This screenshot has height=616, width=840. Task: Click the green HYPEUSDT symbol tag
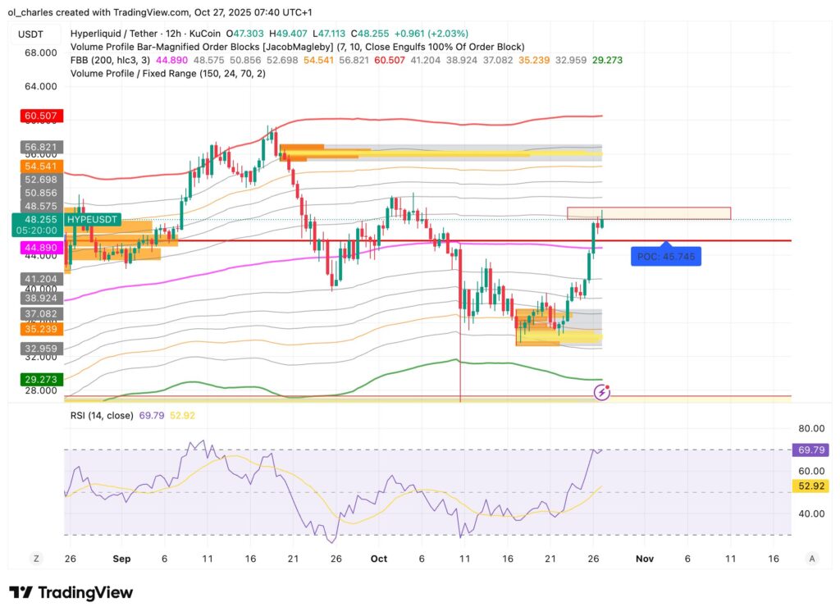point(93,220)
